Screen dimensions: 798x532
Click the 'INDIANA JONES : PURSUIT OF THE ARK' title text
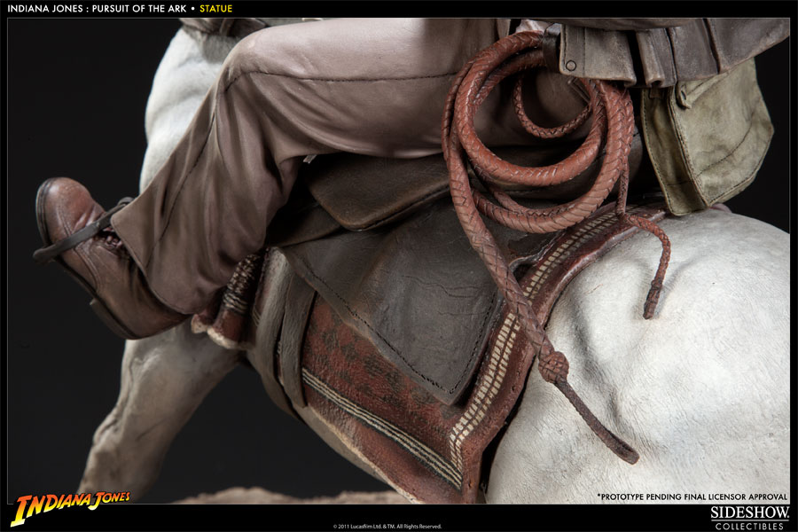(97, 9)
